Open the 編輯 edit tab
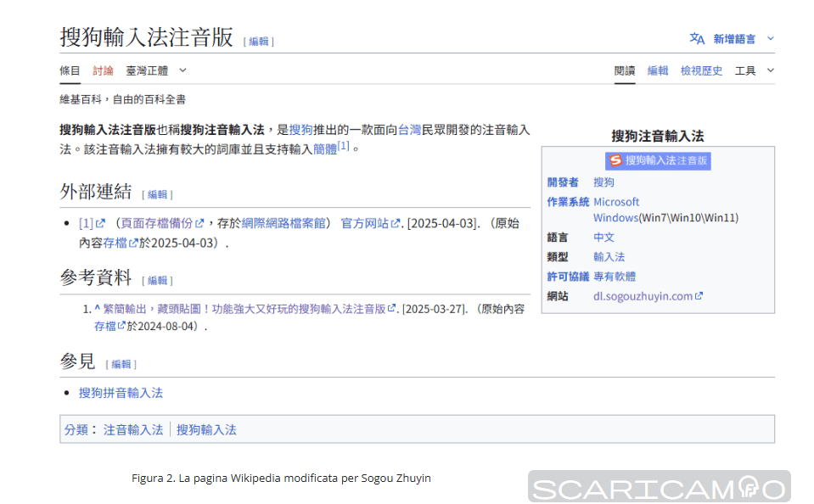 (658, 70)
